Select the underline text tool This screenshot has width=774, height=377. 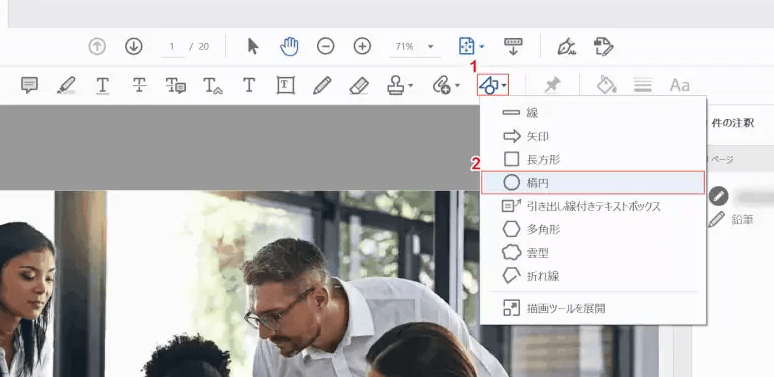[103, 85]
